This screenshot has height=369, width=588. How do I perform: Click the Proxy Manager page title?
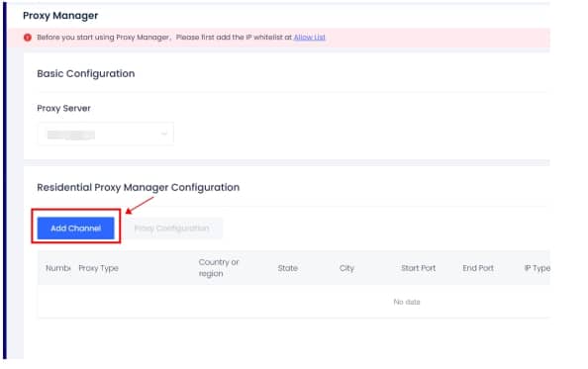tap(60, 16)
